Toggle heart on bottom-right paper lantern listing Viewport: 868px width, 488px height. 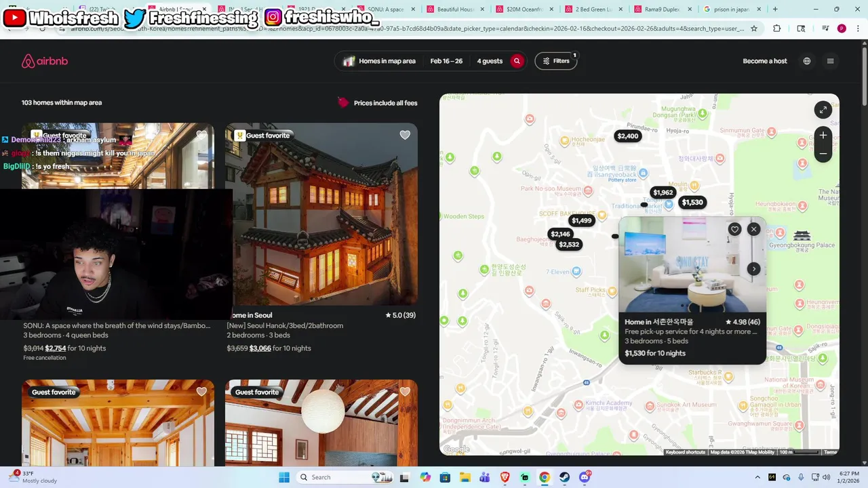click(405, 392)
